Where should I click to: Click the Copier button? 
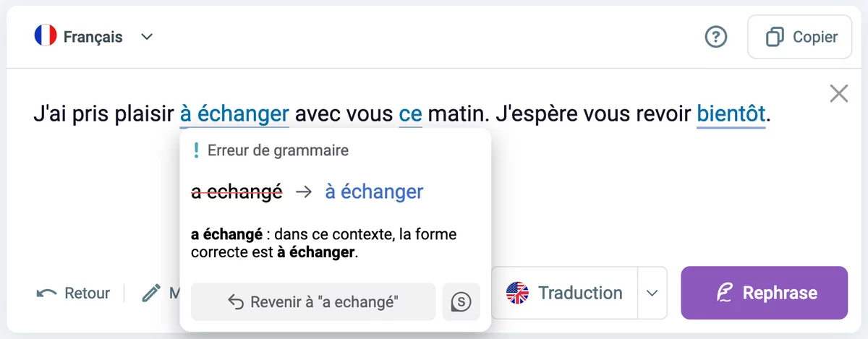[x=799, y=37]
